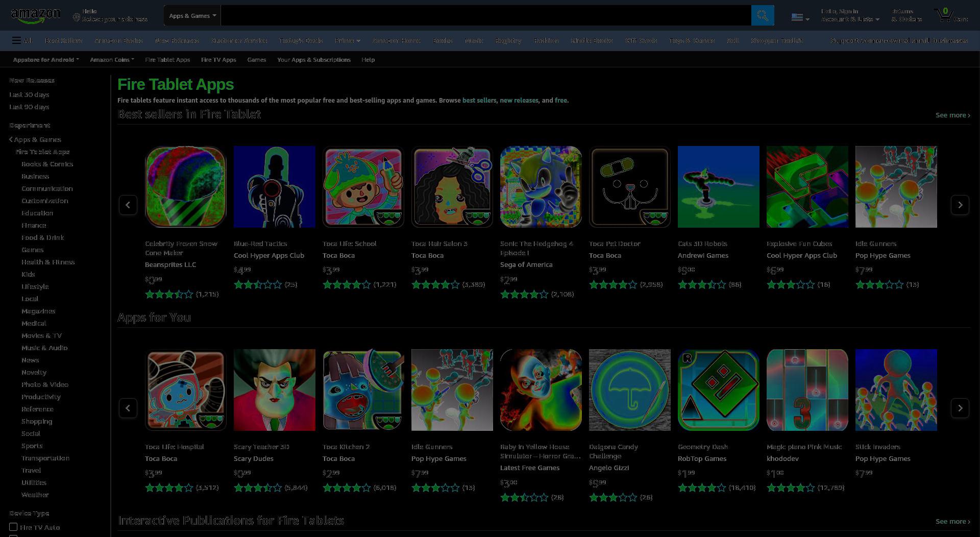Open Explosive Fun Cubes app icon

point(807,187)
